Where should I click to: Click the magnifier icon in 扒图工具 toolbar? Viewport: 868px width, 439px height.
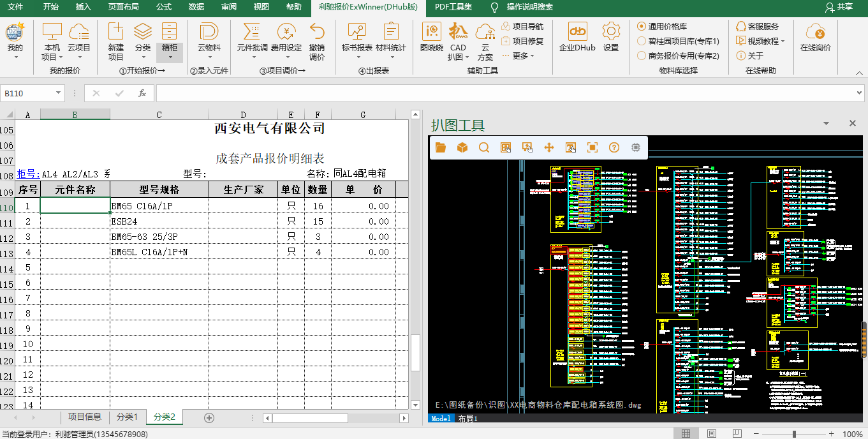click(x=484, y=147)
